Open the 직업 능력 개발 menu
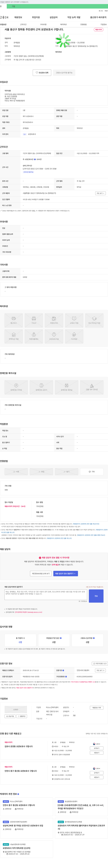 (x=74, y=17)
